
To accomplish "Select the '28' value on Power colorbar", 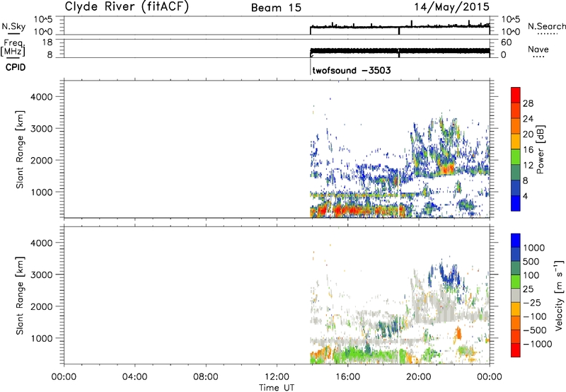I will tap(528, 103).
